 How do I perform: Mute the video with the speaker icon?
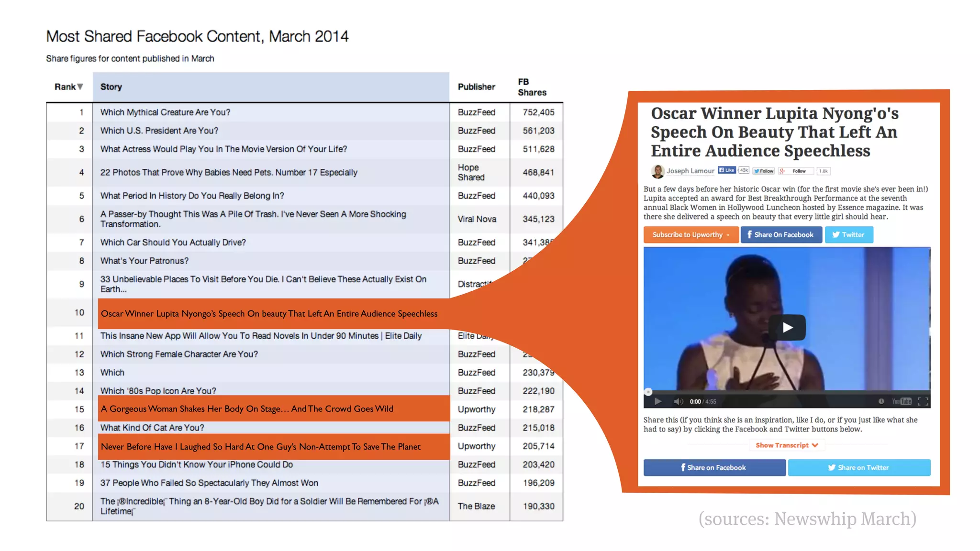click(678, 401)
